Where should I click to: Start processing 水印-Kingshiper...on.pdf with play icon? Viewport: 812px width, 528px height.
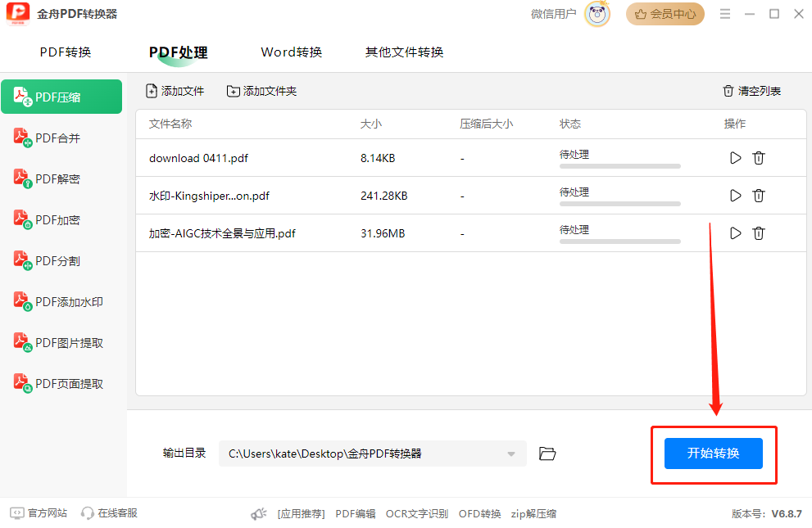pyautogui.click(x=735, y=196)
